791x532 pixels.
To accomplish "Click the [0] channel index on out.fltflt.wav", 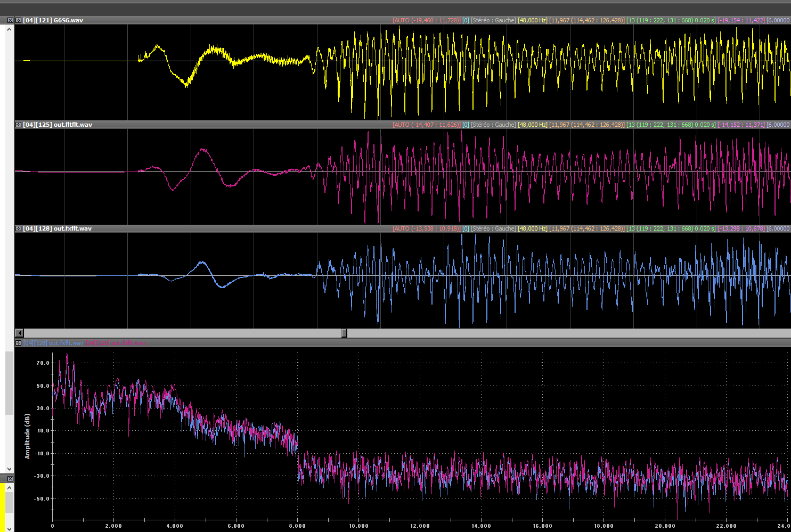I will pos(466,125).
